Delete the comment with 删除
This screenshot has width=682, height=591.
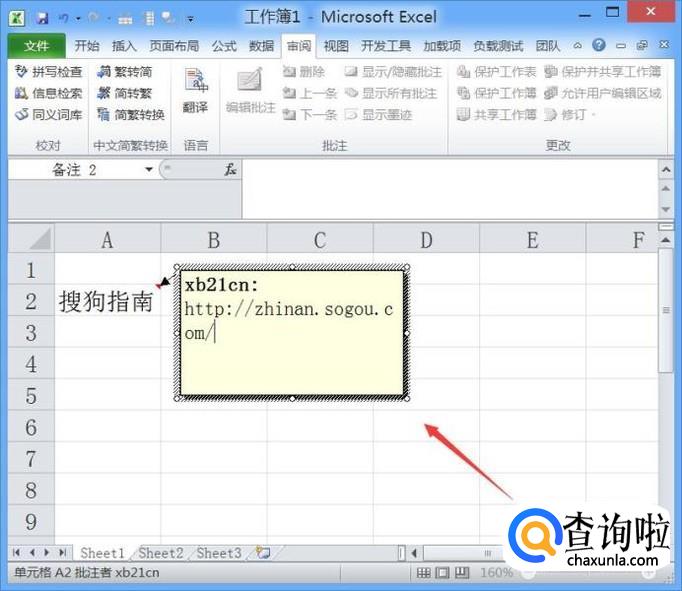point(303,71)
